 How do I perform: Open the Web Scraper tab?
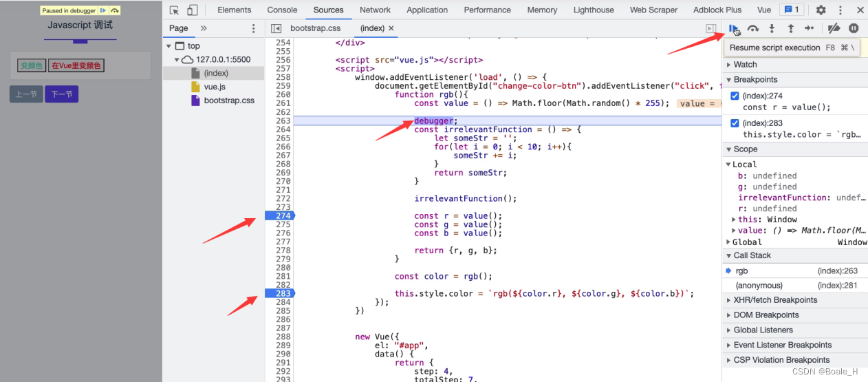click(654, 10)
